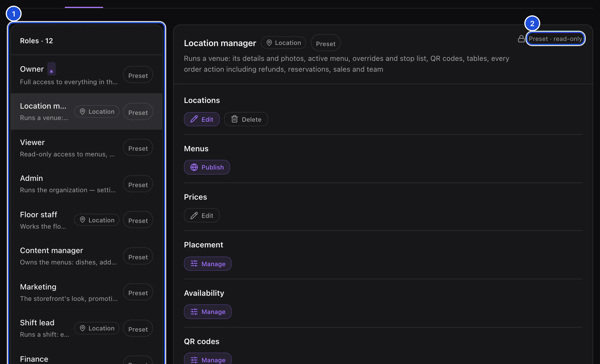Toggle the Locations Delete permission
Screen dimensions: 600x364
(x=246, y=119)
